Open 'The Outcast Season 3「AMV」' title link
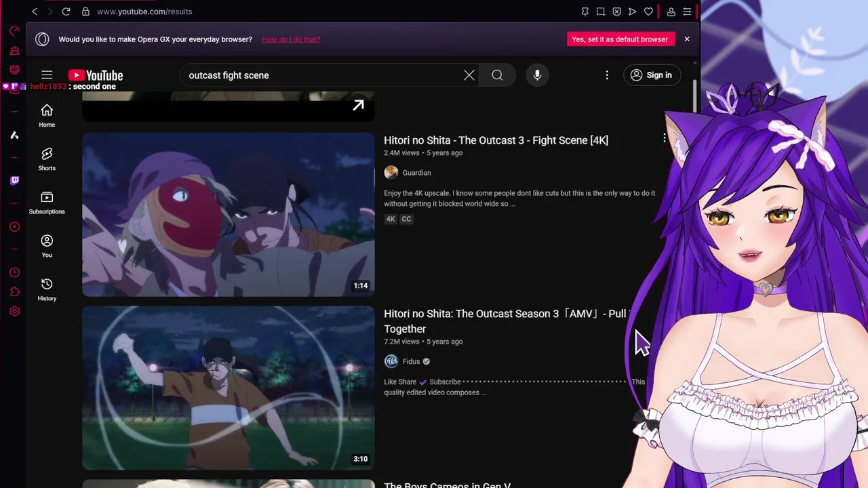This screenshot has width=868, height=488. coord(507,321)
